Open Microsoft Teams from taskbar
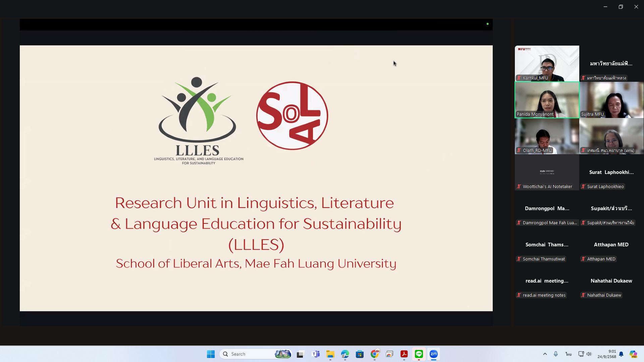The width and height of the screenshot is (644, 362). [316, 354]
